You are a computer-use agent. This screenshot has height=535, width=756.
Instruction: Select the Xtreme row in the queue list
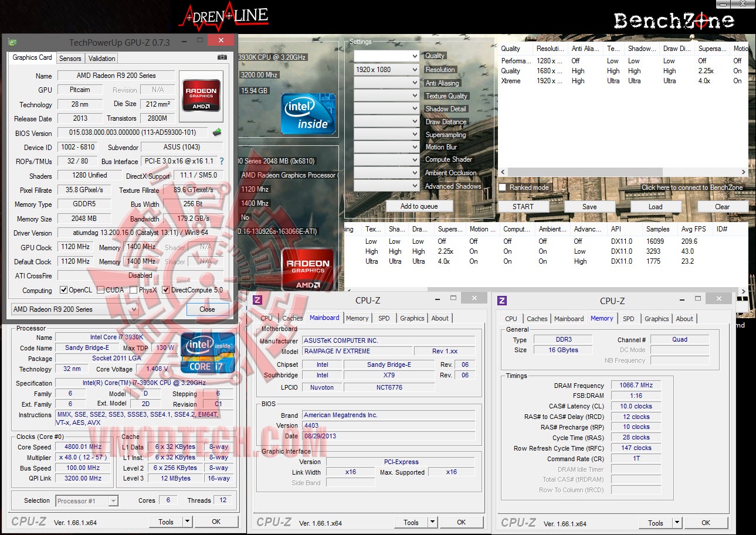623,81
